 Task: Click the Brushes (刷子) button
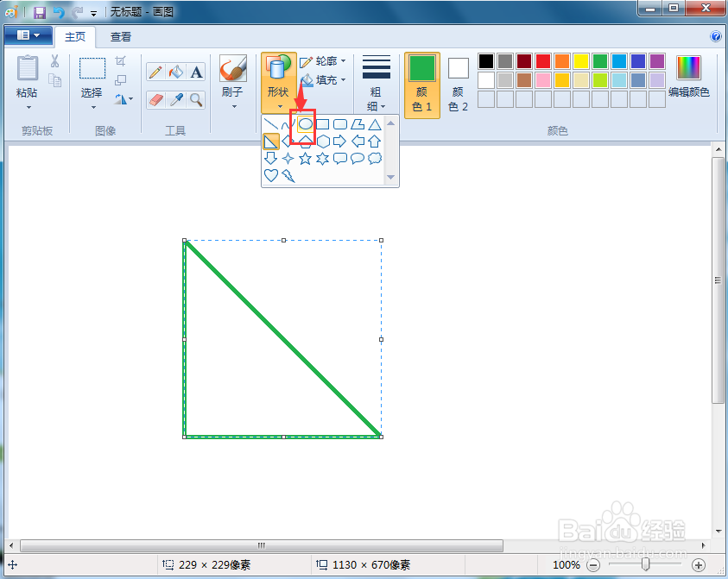(x=233, y=76)
